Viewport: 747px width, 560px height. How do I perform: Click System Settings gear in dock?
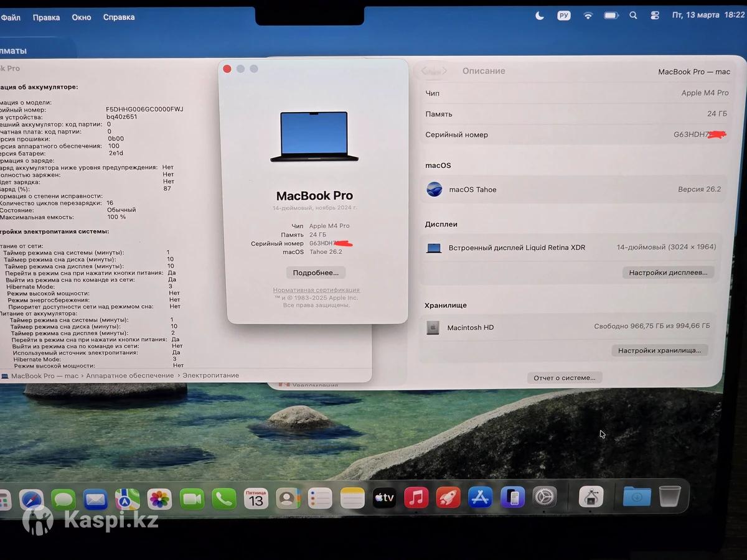(x=544, y=497)
